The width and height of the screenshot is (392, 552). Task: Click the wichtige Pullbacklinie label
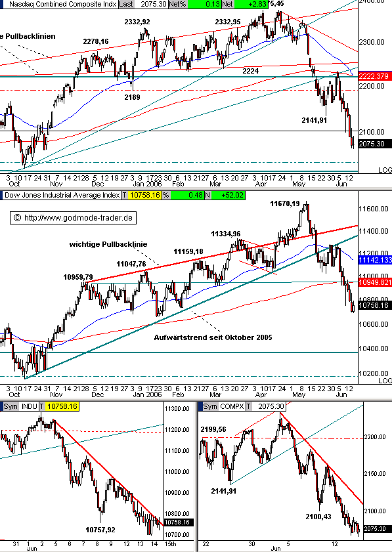[108, 244]
